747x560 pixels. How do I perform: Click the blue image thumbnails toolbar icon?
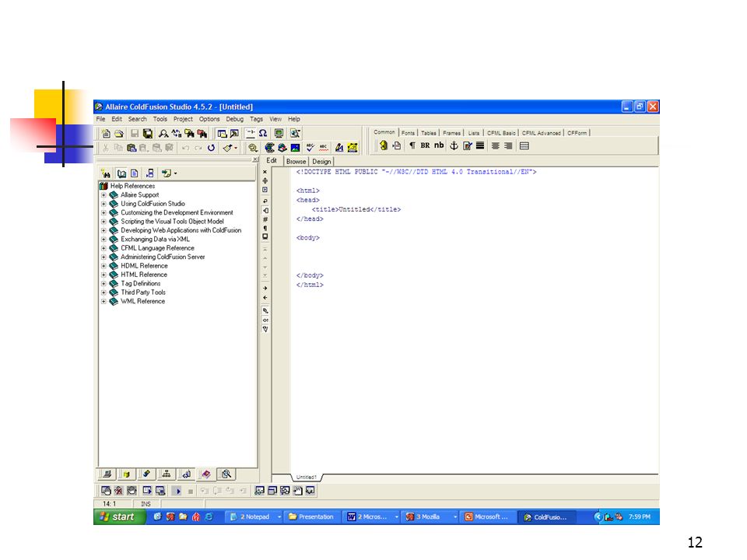click(x=296, y=148)
